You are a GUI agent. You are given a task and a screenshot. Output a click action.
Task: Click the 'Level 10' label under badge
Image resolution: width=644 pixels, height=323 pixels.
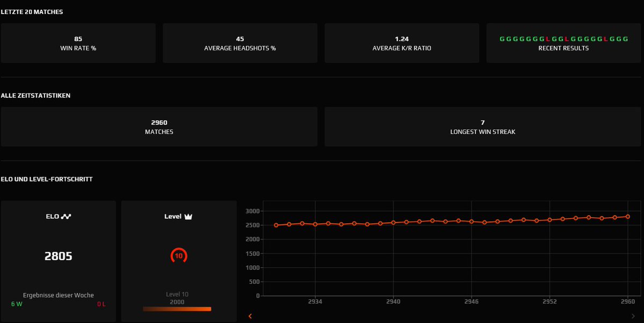177,295
